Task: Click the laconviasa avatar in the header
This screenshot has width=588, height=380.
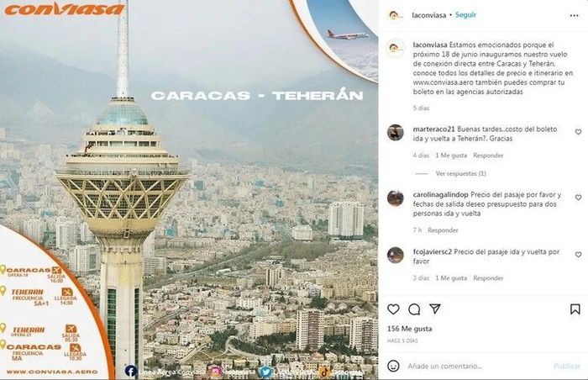Action: 395,15
